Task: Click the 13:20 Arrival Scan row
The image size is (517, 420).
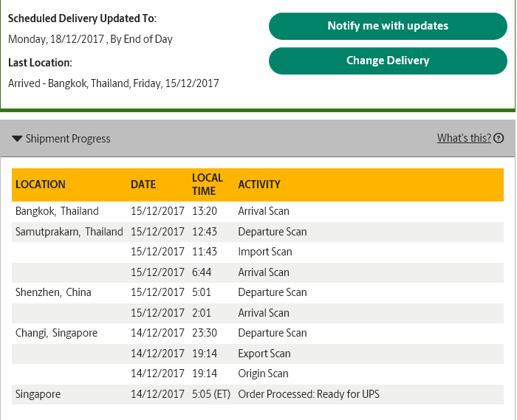Action: pos(258,211)
